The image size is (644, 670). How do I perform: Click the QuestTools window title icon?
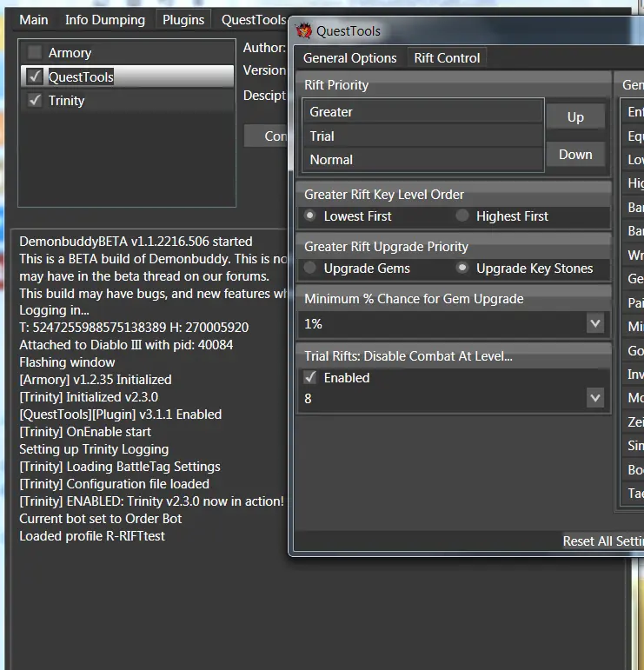(x=304, y=30)
